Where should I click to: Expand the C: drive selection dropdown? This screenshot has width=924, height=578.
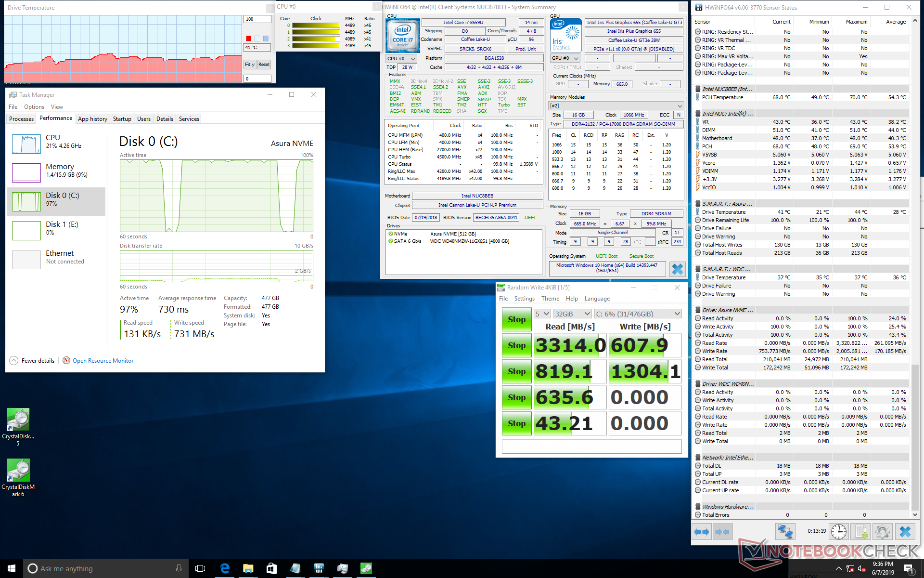click(x=638, y=314)
